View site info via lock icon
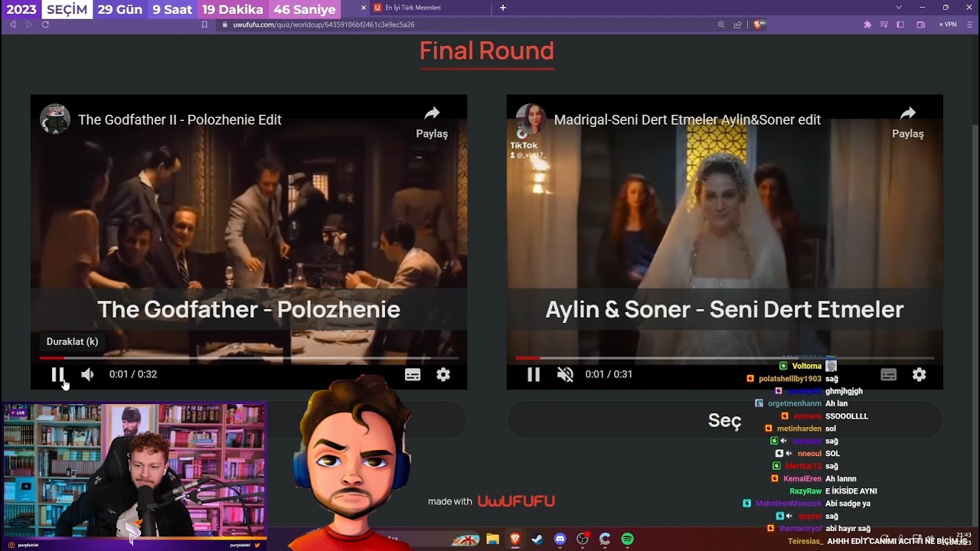Viewport: 980px width, 551px height. (224, 24)
